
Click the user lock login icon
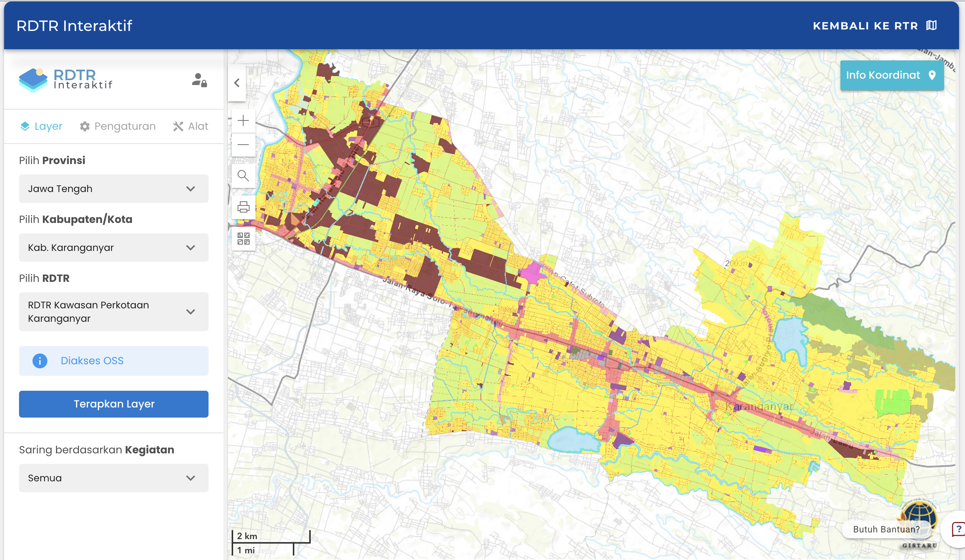[x=199, y=81]
